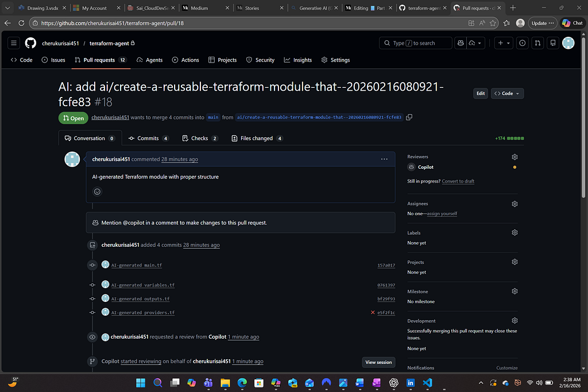This screenshot has height=392, width=588.
Task: Edit Assignees with the gear icon
Action: [x=515, y=204]
